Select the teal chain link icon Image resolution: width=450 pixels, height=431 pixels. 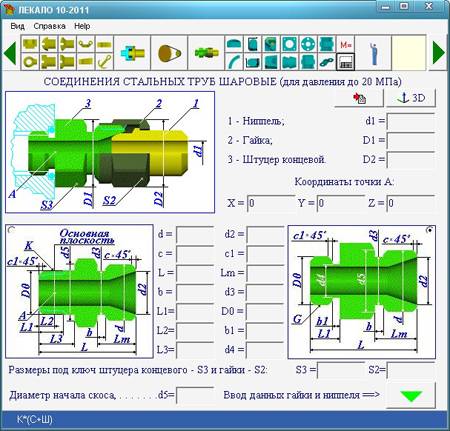coord(326,61)
